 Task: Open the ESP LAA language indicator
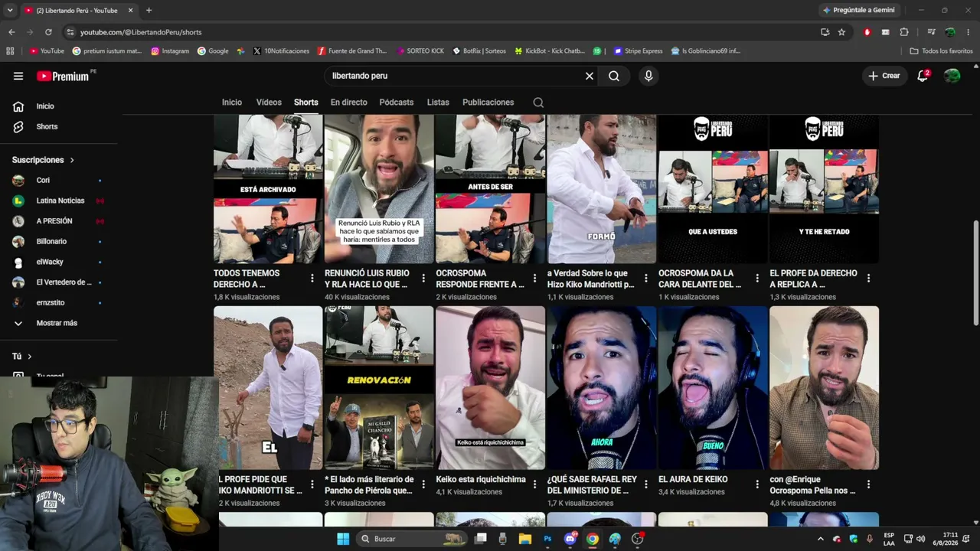pyautogui.click(x=889, y=539)
